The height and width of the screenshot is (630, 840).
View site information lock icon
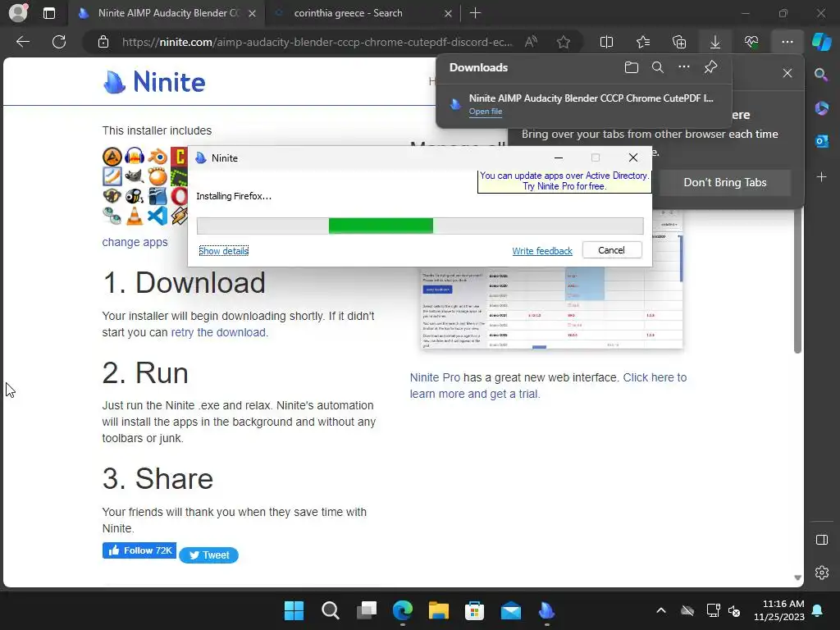click(103, 42)
